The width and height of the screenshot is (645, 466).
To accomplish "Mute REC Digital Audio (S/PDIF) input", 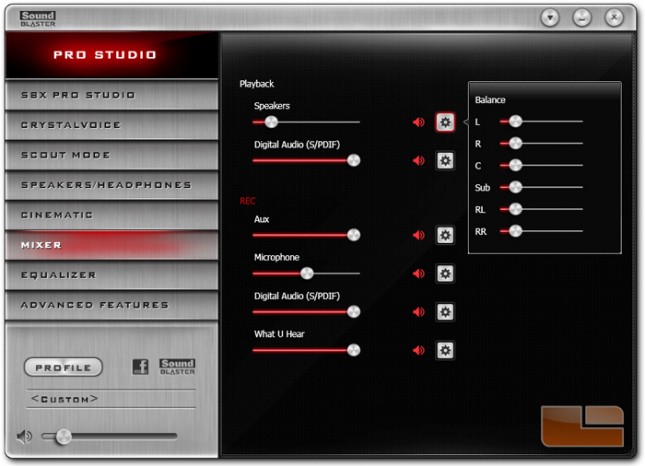I will (x=419, y=312).
